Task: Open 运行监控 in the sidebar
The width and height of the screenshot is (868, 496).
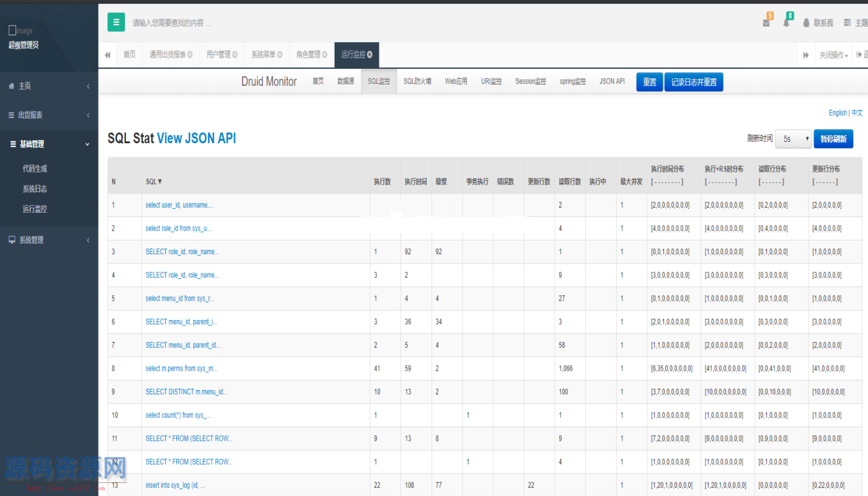Action: tap(35, 210)
